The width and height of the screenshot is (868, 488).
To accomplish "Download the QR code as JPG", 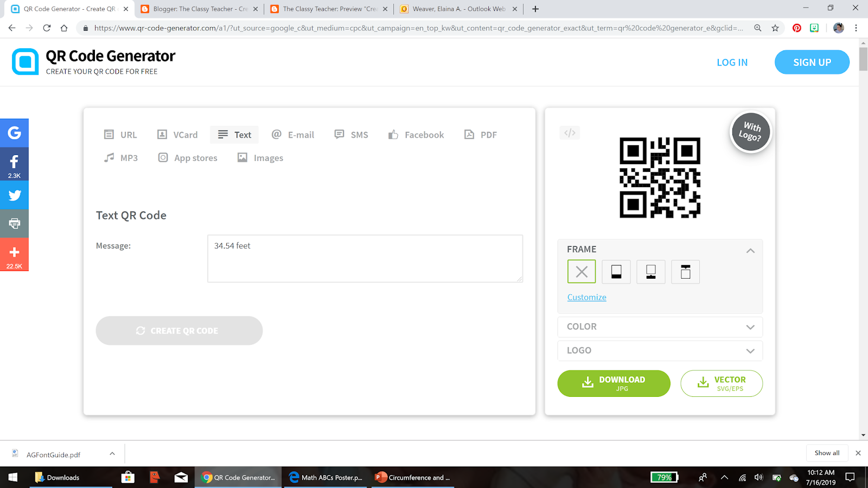I will click(614, 383).
